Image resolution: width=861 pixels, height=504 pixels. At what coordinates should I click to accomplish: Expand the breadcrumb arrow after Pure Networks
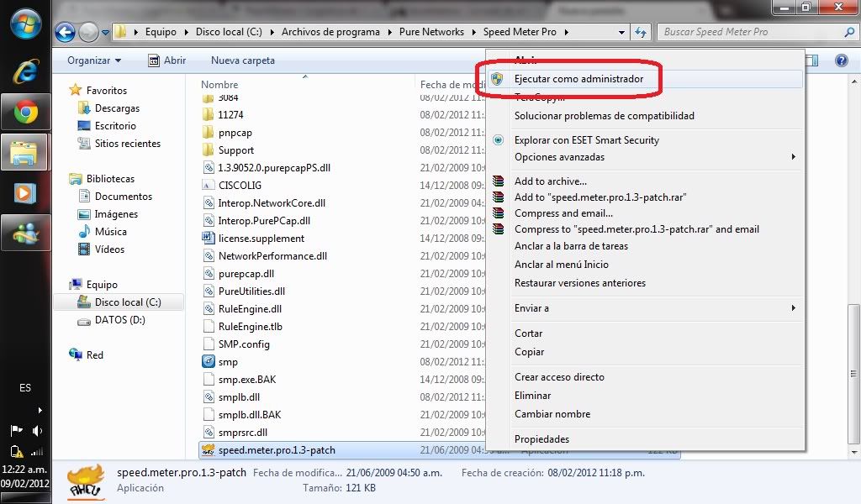473,33
